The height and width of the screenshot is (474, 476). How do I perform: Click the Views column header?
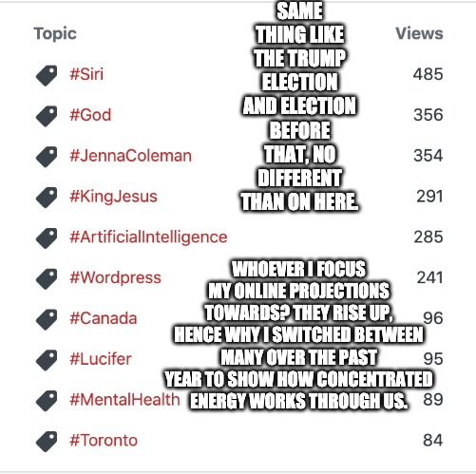tap(419, 33)
